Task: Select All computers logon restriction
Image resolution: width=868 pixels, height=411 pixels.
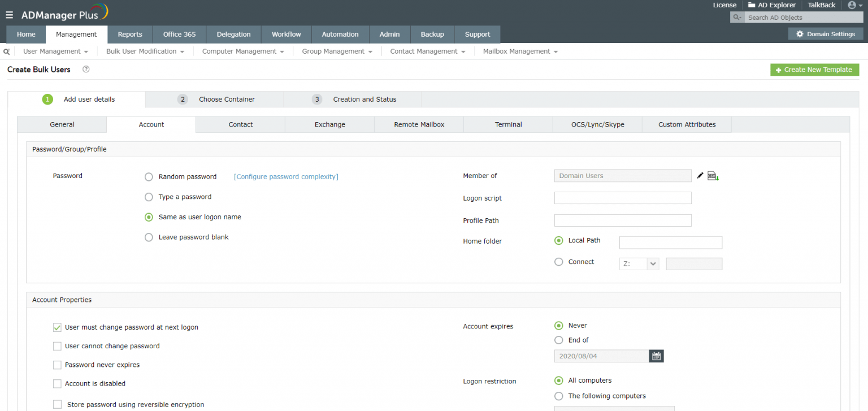Action: click(559, 380)
